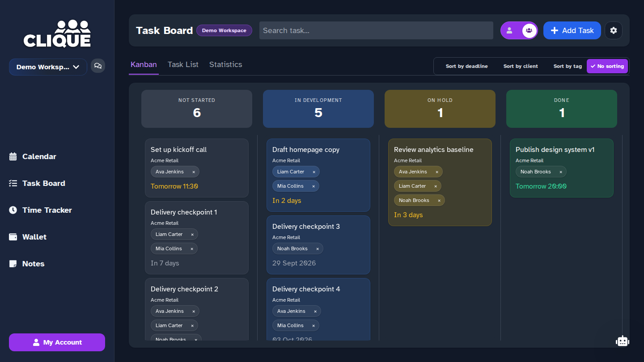644x362 pixels.
Task: Remove Mia Collins from Delivery checkpoint 4
Action: pos(314,326)
